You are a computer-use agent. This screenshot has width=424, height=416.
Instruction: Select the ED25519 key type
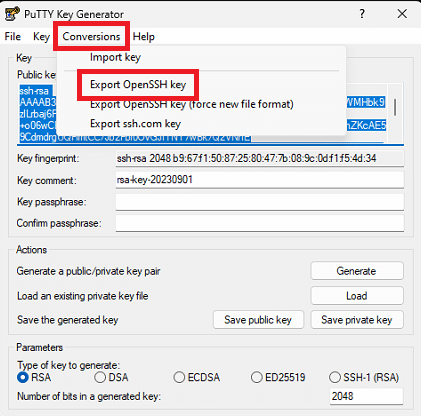pos(278,377)
